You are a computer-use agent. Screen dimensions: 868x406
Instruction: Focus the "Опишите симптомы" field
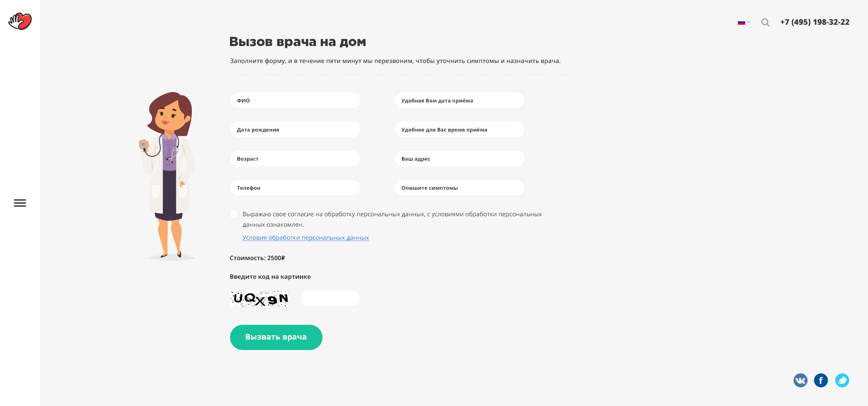pos(459,188)
